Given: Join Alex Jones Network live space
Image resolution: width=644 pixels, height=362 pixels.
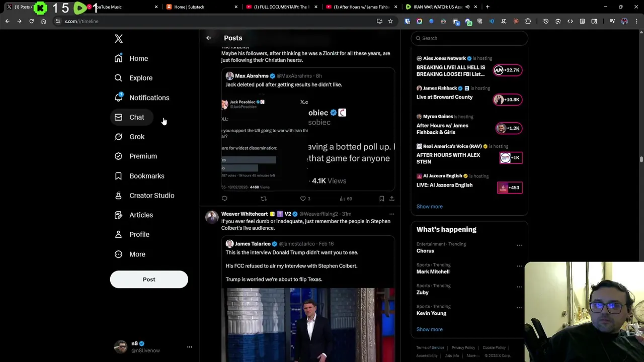Looking at the screenshot, I should pyautogui.click(x=507, y=70).
